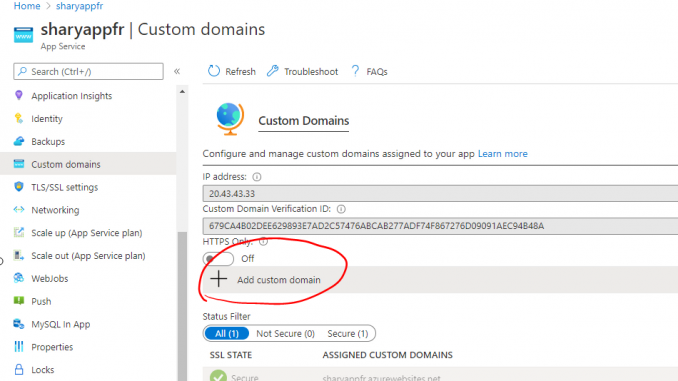Click the Scale out plan icon
This screenshot has height=381, width=678.
(19, 255)
